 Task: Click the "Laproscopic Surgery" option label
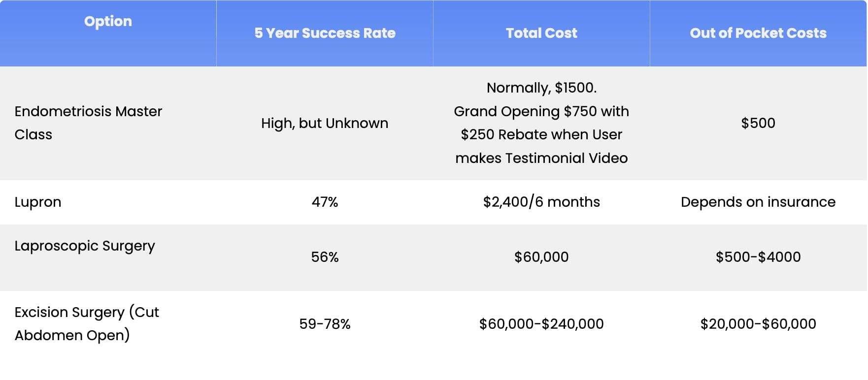point(85,246)
